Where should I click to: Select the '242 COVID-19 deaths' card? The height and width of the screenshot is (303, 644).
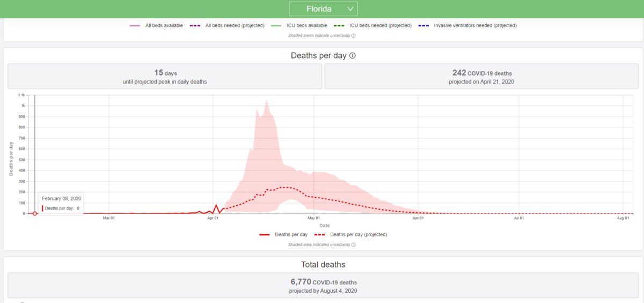481,76
